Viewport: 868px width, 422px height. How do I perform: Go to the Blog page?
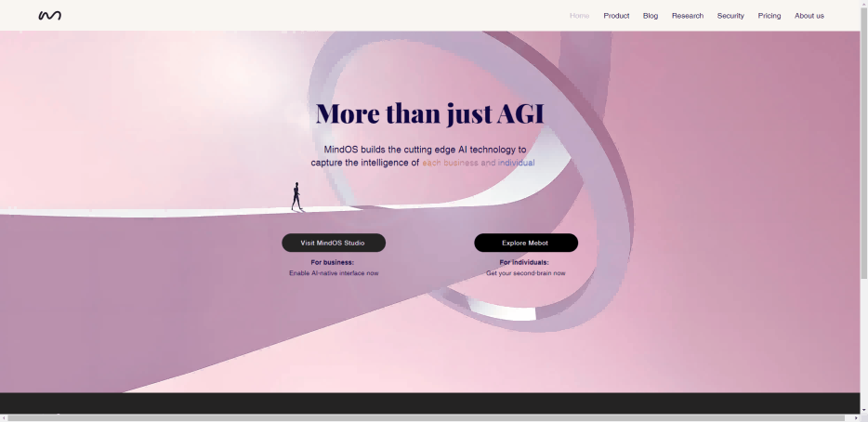tap(651, 16)
